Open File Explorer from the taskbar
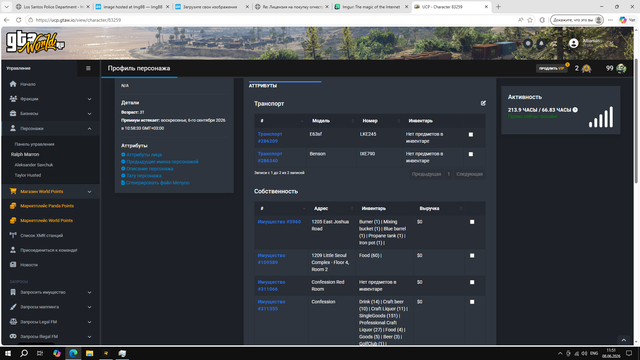 point(89,353)
